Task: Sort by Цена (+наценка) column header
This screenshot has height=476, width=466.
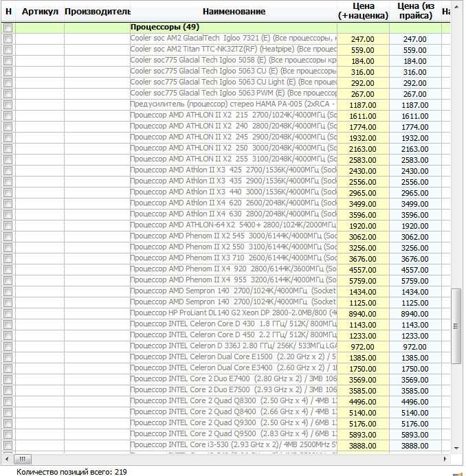Action: [363, 11]
